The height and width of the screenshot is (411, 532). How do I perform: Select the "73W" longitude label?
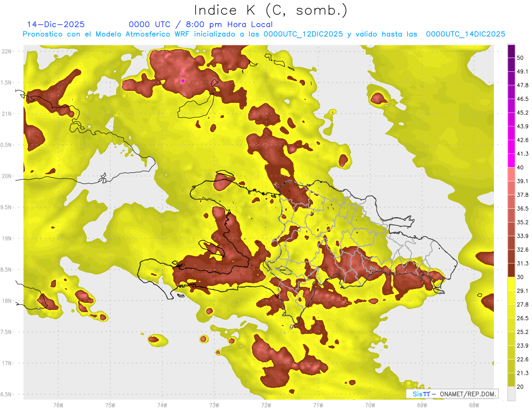[214, 405]
